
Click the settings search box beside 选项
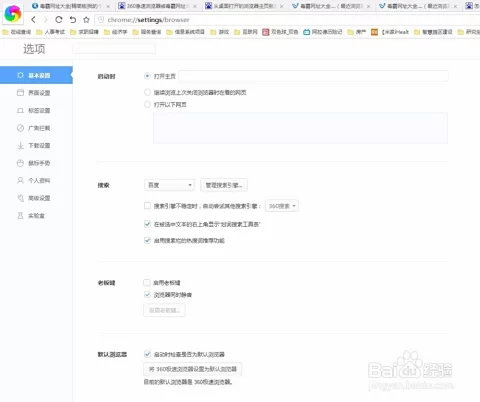[114, 49]
